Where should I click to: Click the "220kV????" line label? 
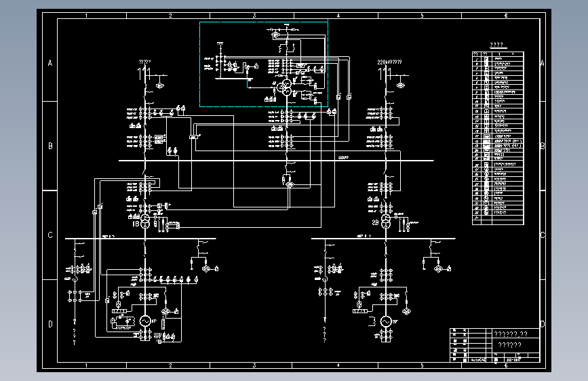(389, 62)
